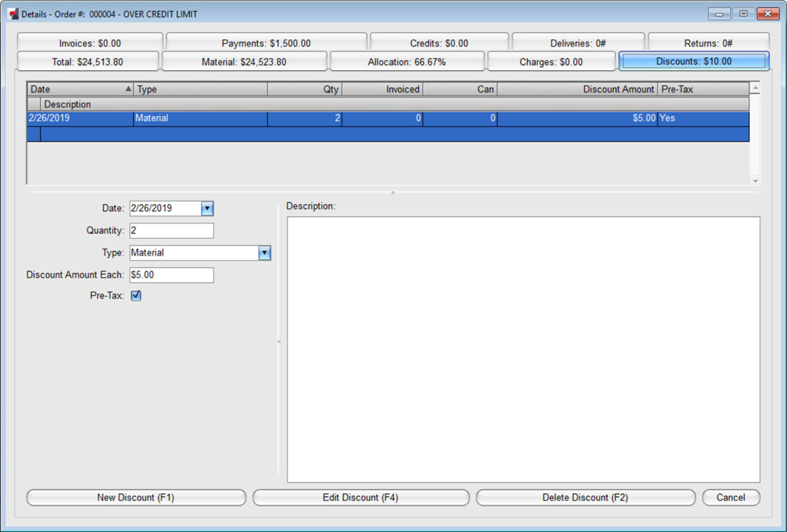The image size is (787, 532).
Task: Click the Description sub-header row
Action: 388,104
